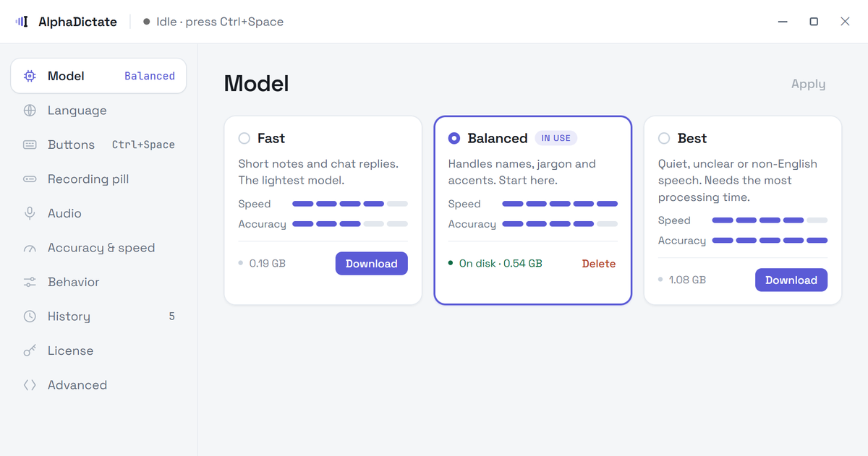Click the AlphaDictate waveform logo icon
868x456 pixels.
pos(22,22)
